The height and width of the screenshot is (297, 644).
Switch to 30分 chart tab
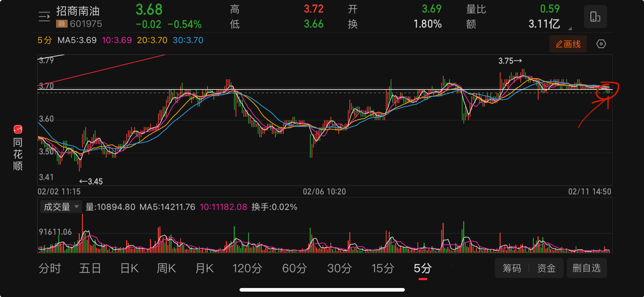(x=339, y=268)
